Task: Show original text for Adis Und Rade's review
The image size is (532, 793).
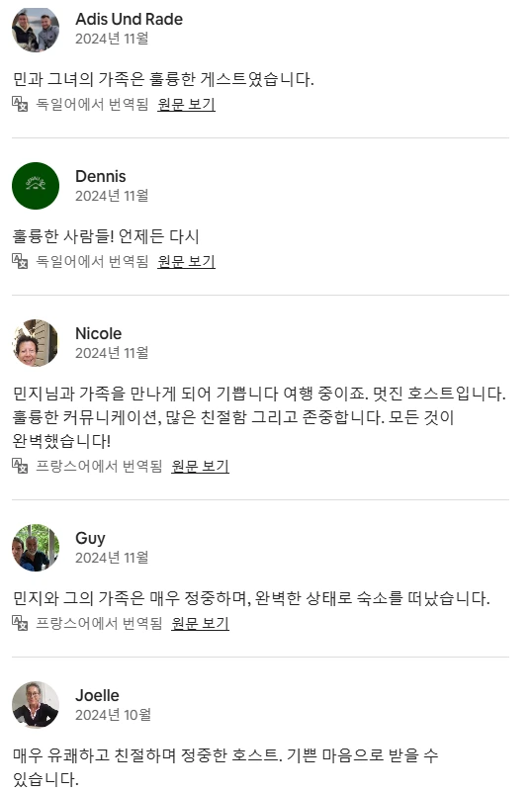Action: click(x=186, y=104)
